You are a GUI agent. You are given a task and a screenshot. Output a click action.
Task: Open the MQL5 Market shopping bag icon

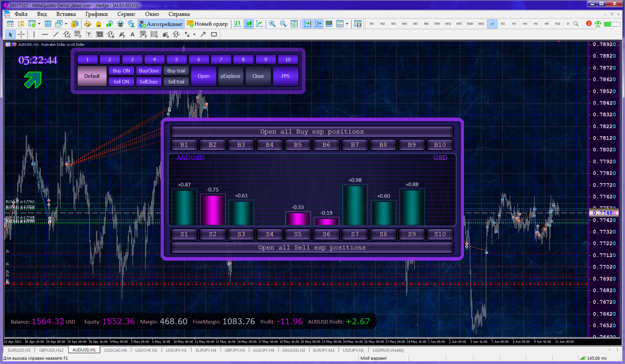point(98,24)
